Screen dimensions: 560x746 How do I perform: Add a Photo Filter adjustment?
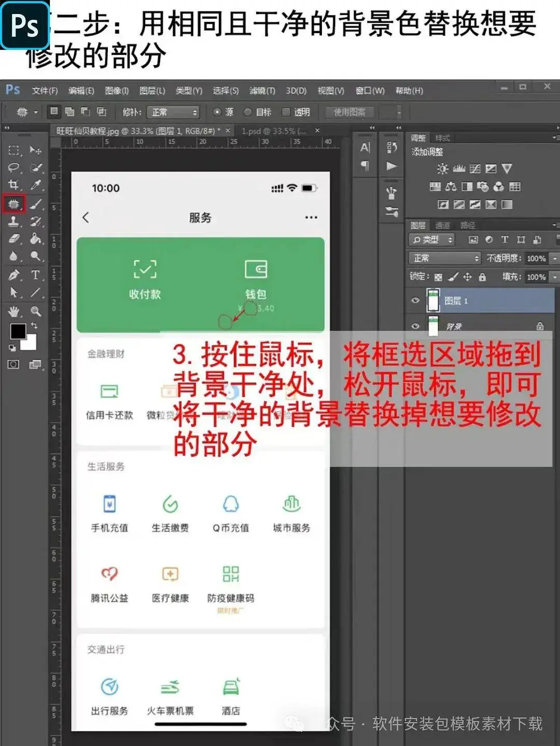(x=483, y=187)
